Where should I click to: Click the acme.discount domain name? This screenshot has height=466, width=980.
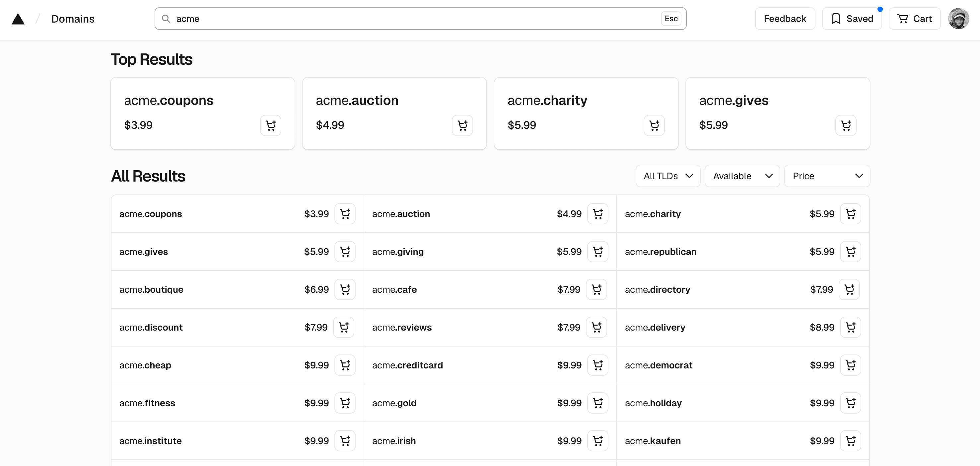tap(151, 327)
